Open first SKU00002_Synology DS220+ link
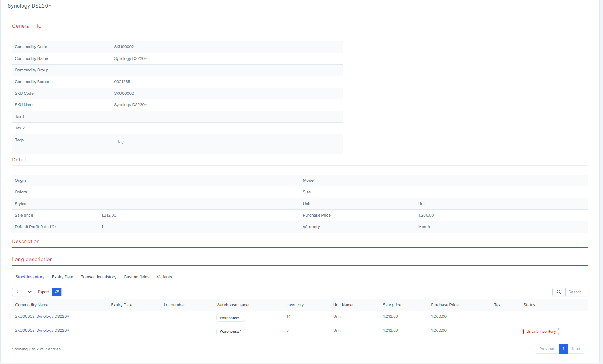Image resolution: width=603 pixels, height=364 pixels. click(42, 316)
